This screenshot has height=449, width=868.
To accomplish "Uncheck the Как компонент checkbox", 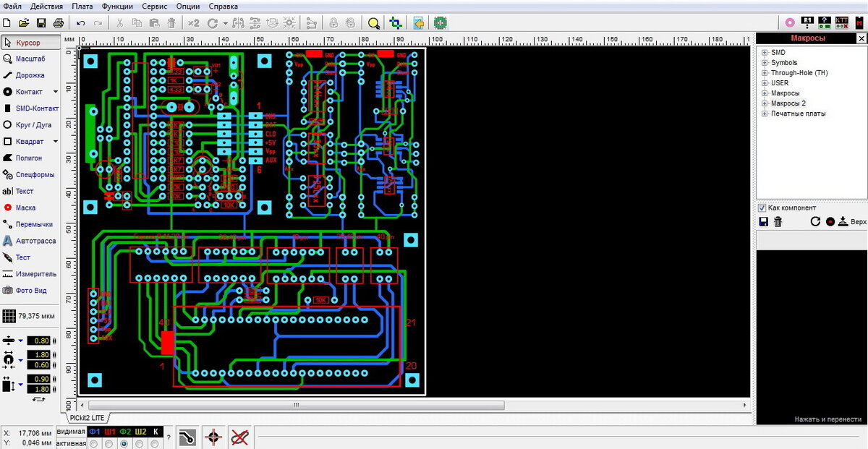I will pyautogui.click(x=762, y=208).
